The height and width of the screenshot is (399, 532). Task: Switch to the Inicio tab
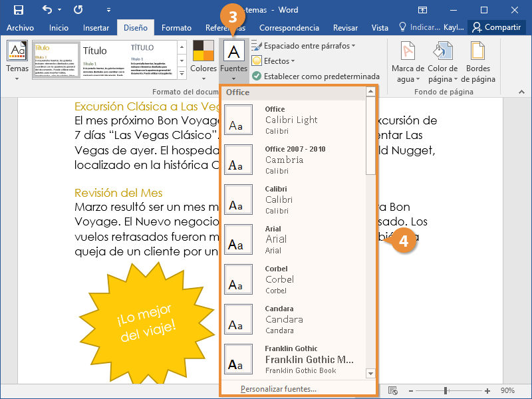pos(59,28)
